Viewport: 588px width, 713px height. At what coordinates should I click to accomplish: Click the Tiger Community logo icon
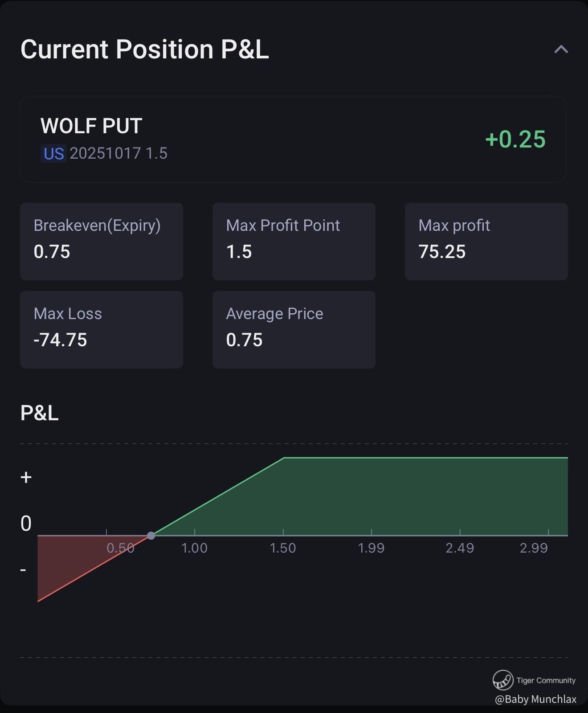(503, 680)
